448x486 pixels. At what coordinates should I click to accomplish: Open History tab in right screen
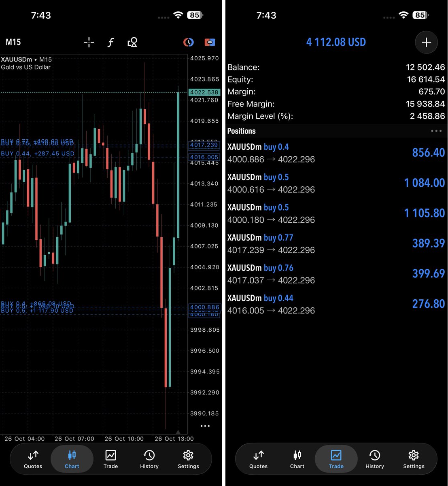point(375,459)
